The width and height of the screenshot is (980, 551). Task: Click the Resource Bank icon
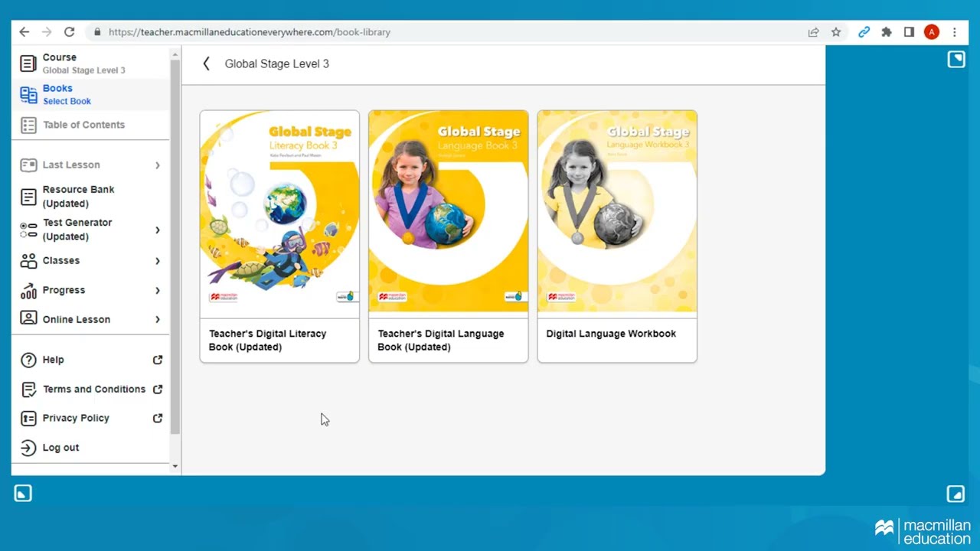(x=28, y=197)
